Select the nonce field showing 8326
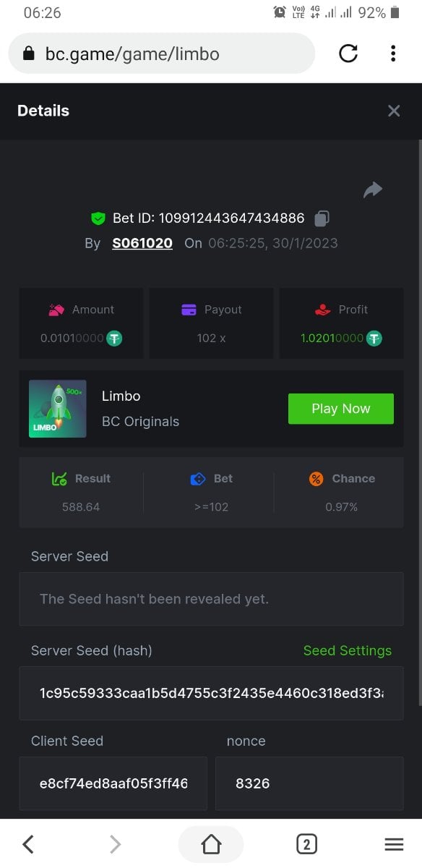 (309, 783)
